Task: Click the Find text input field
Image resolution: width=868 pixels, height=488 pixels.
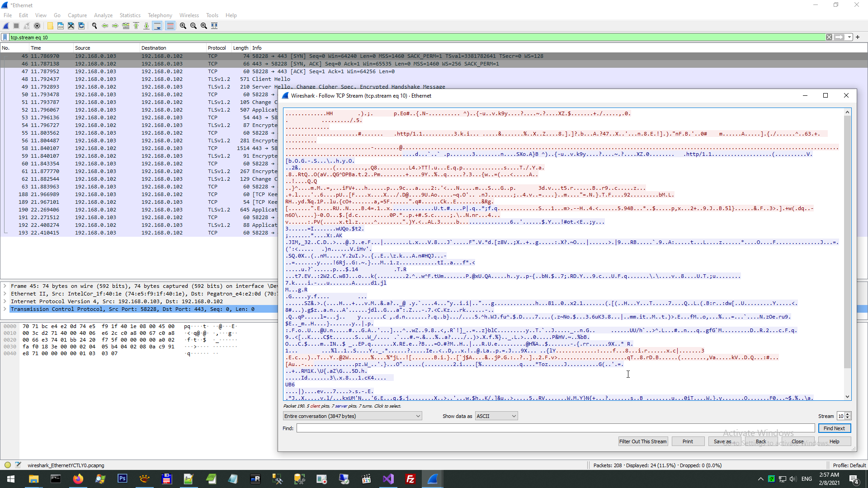Action: 555,428
